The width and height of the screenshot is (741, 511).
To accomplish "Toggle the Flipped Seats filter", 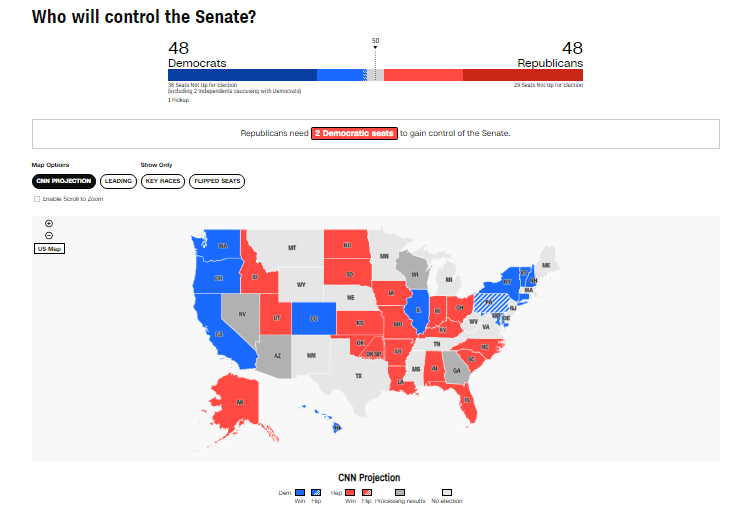I will pos(218,181).
